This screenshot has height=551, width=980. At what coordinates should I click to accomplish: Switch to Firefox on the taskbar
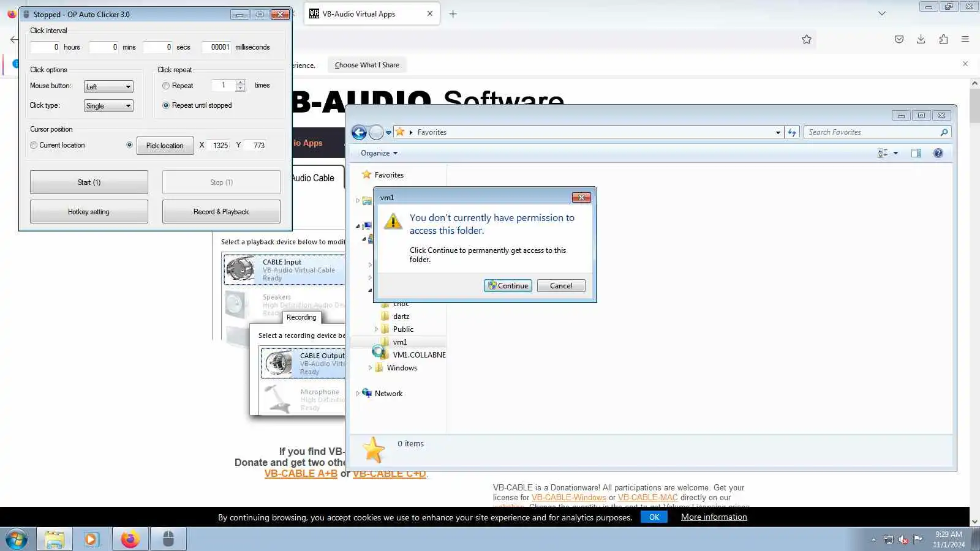pyautogui.click(x=130, y=539)
